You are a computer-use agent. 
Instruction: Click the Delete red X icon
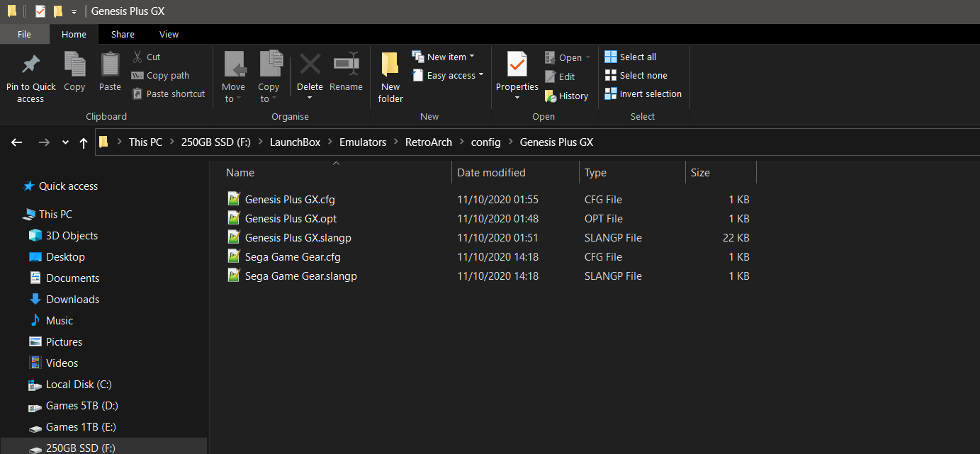coord(310,64)
